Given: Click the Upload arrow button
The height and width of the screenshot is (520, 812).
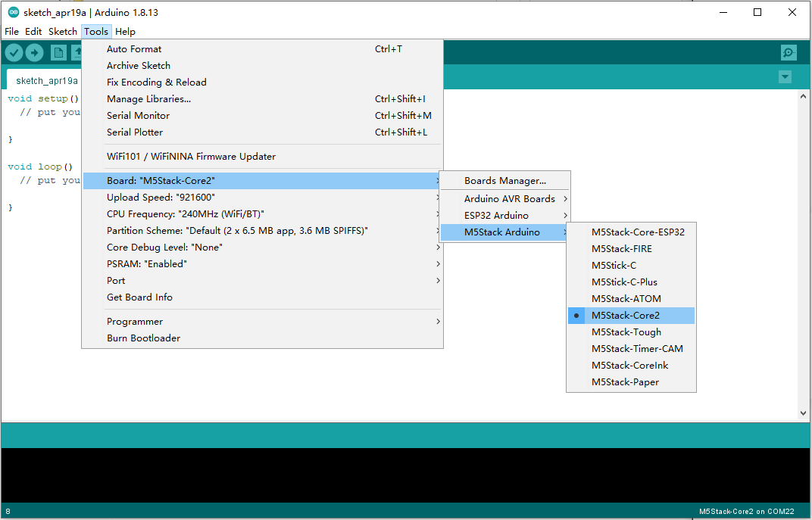Looking at the screenshot, I should 35,52.
